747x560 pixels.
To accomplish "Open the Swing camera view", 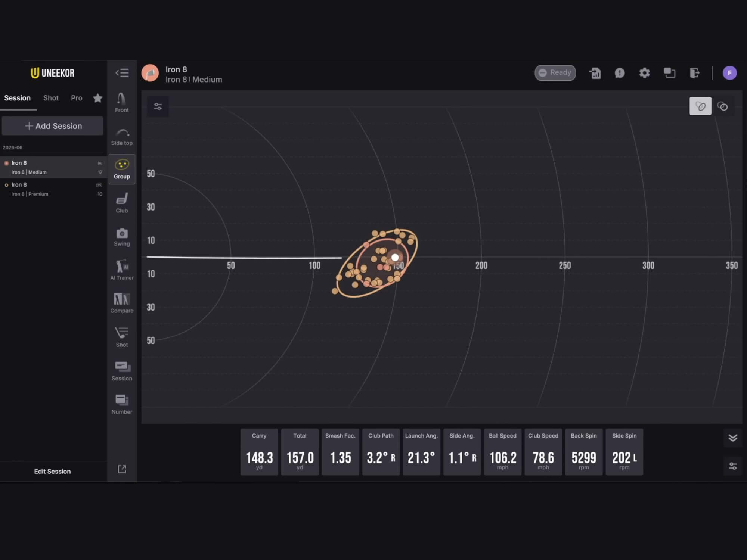I will pyautogui.click(x=122, y=237).
